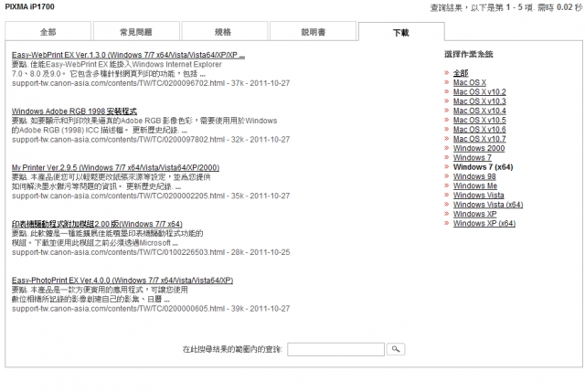Filter by Mac OS X v10.3
The height and width of the screenshot is (392, 585).
pos(480,101)
